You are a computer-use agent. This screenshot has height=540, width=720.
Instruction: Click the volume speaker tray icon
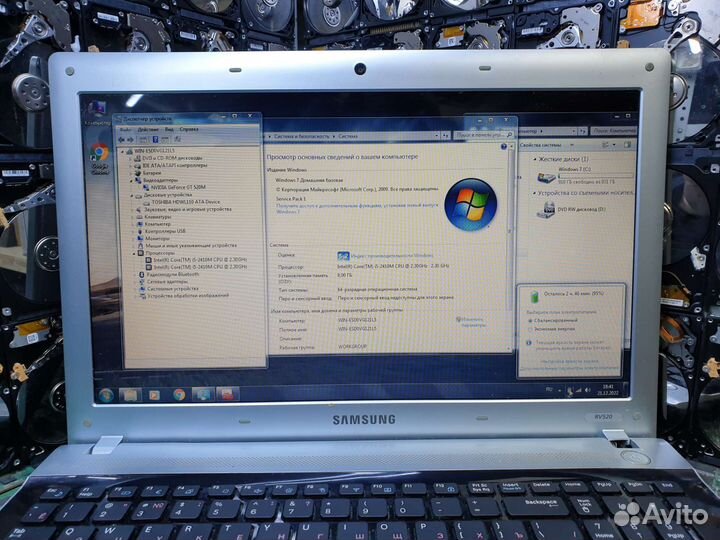tap(588, 390)
